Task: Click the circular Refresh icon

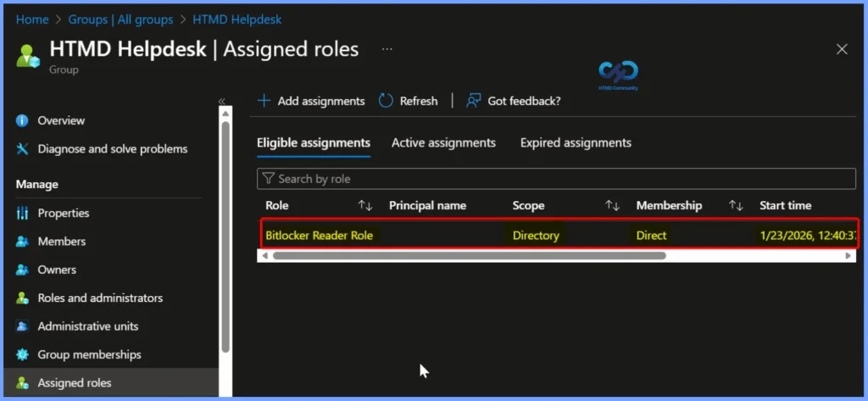Action: click(x=386, y=101)
